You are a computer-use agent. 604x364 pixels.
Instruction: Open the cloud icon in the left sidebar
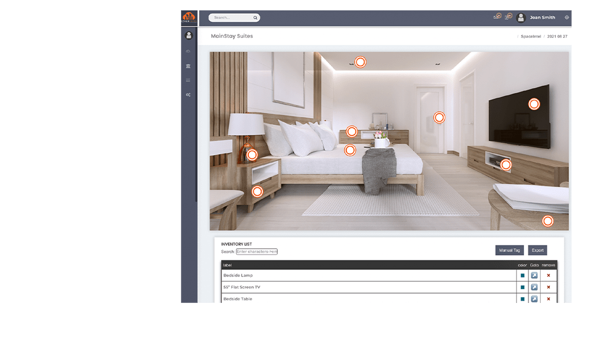click(x=188, y=51)
